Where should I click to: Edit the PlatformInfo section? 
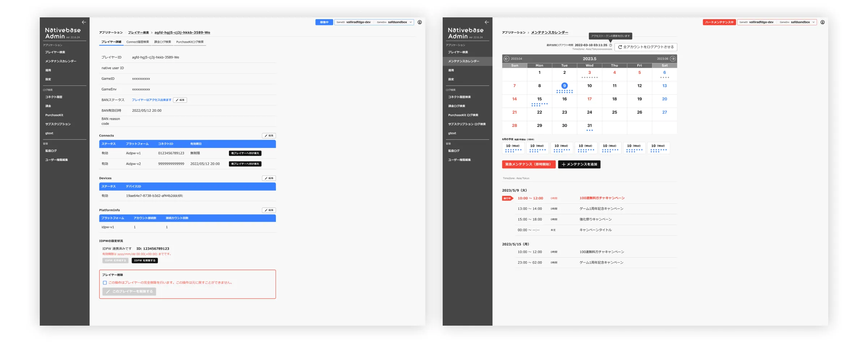[269, 210]
